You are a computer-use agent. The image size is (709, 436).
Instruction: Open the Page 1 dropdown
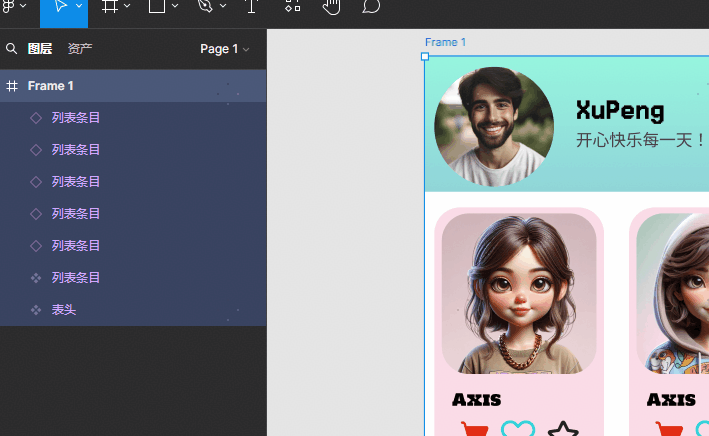tap(225, 49)
